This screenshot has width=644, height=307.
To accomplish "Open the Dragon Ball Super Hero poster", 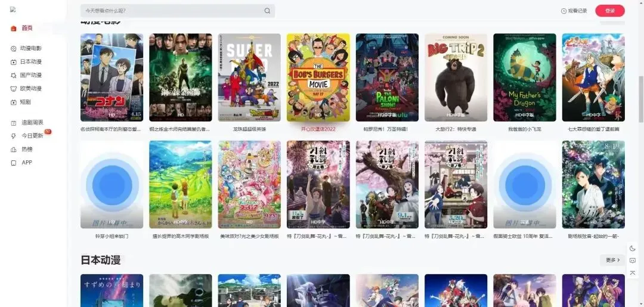I will 249,77.
